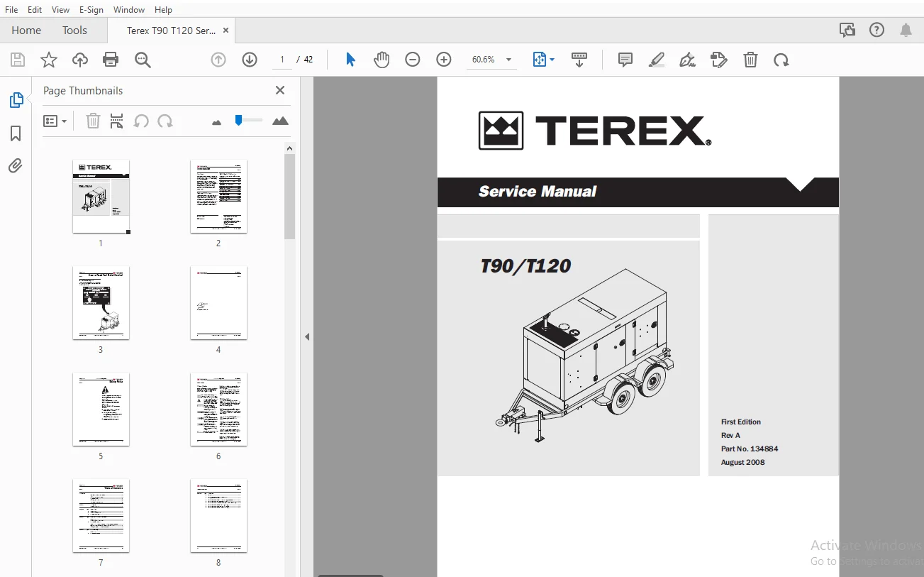Save the file with the floppy disk icon
This screenshot has width=924, height=577.
pyautogui.click(x=18, y=60)
